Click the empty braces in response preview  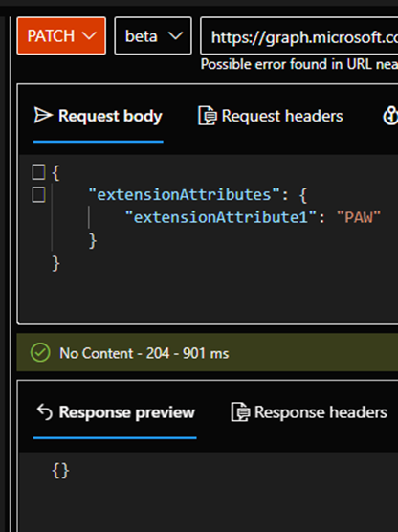tap(60, 471)
